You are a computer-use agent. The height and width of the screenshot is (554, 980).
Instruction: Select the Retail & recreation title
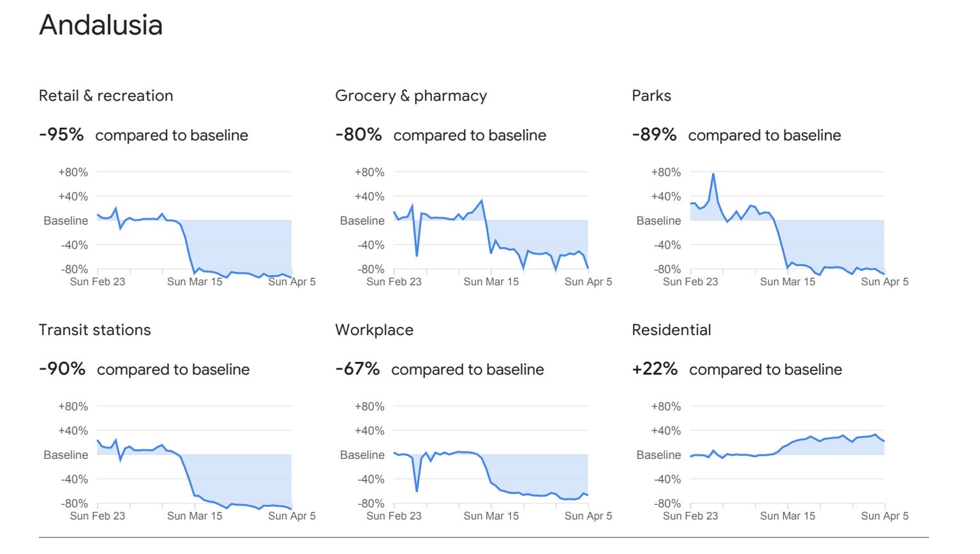[x=106, y=96]
